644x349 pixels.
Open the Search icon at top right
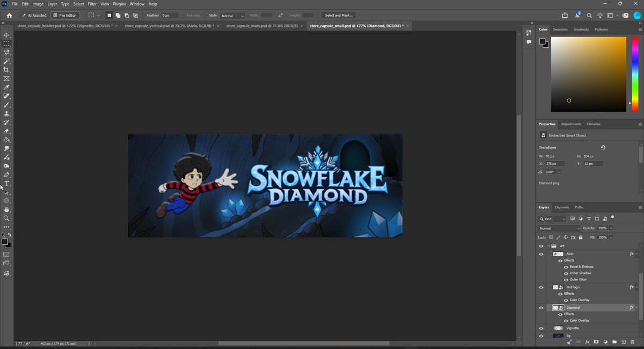pos(589,15)
